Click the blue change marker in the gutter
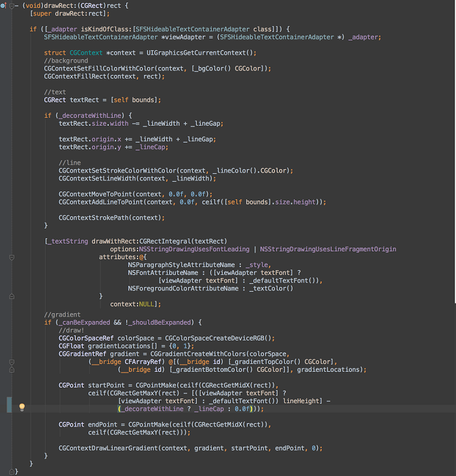 [x=8, y=404]
